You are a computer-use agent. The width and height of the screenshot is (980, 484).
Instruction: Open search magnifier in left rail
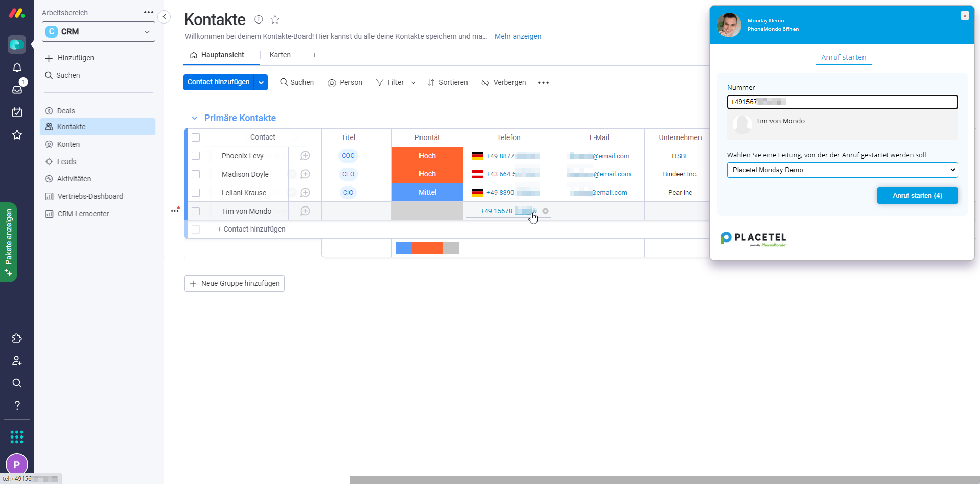click(x=17, y=383)
